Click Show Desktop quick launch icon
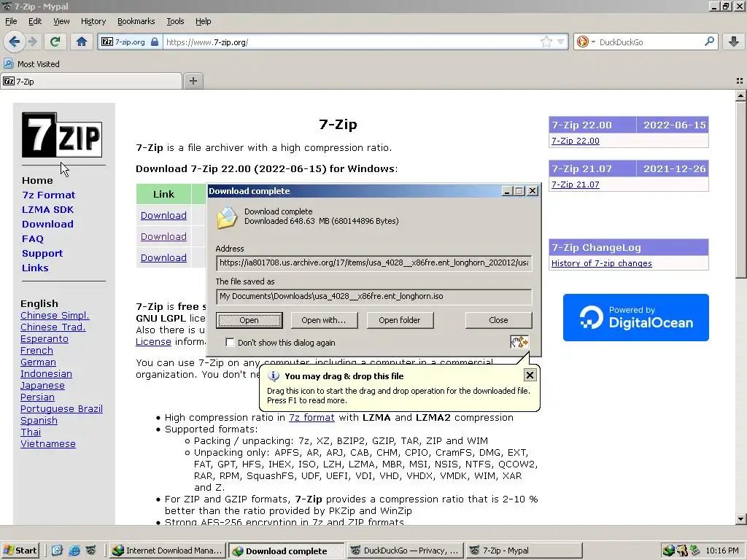747x560 pixels. [x=57, y=551]
